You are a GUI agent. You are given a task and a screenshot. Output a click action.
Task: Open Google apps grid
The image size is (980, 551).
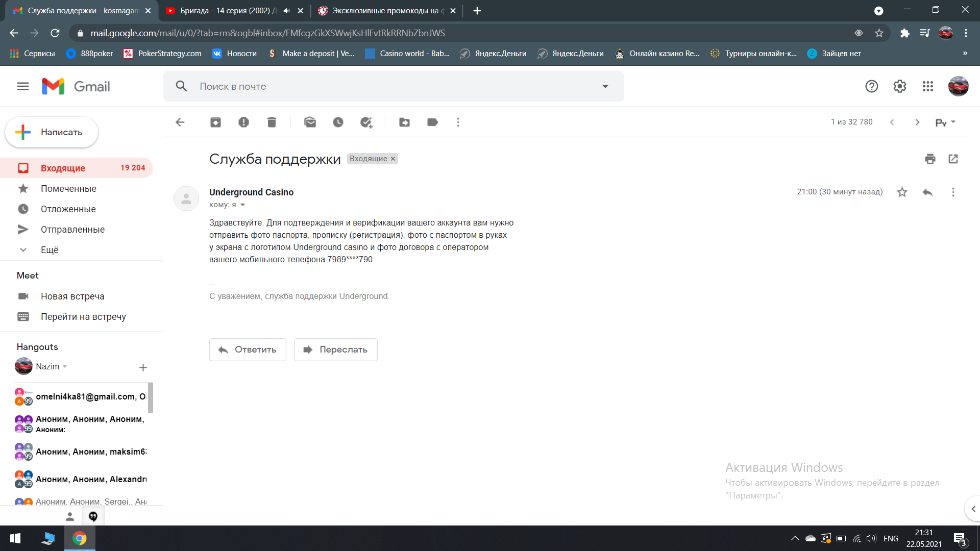tap(927, 87)
